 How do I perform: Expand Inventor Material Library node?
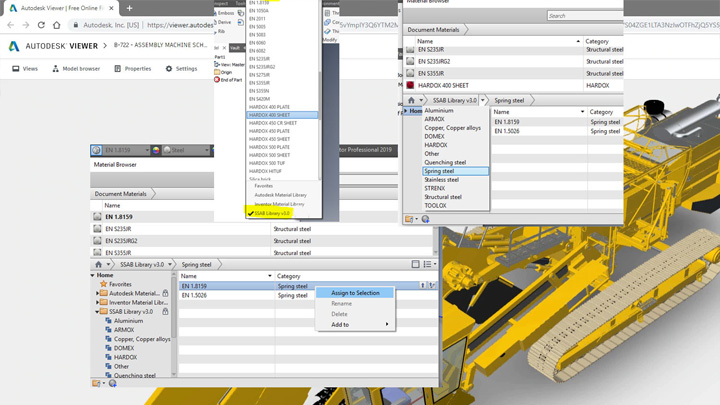(x=97, y=302)
